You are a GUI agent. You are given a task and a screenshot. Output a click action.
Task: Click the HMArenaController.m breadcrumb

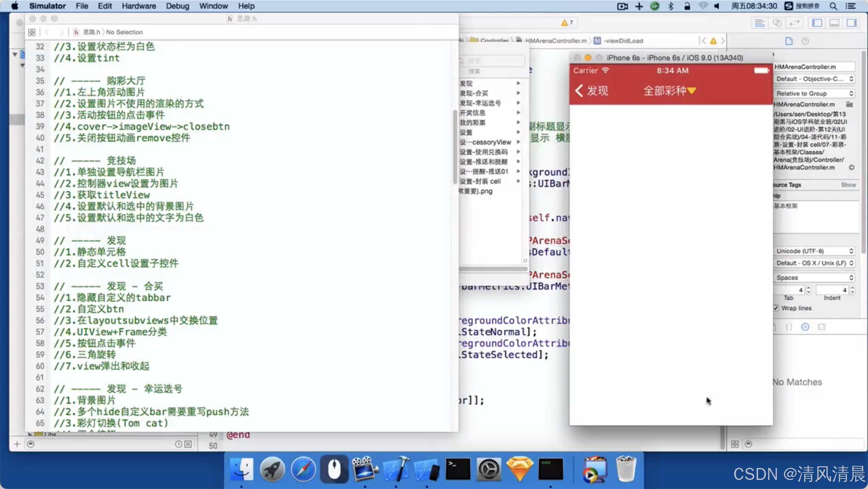552,41
